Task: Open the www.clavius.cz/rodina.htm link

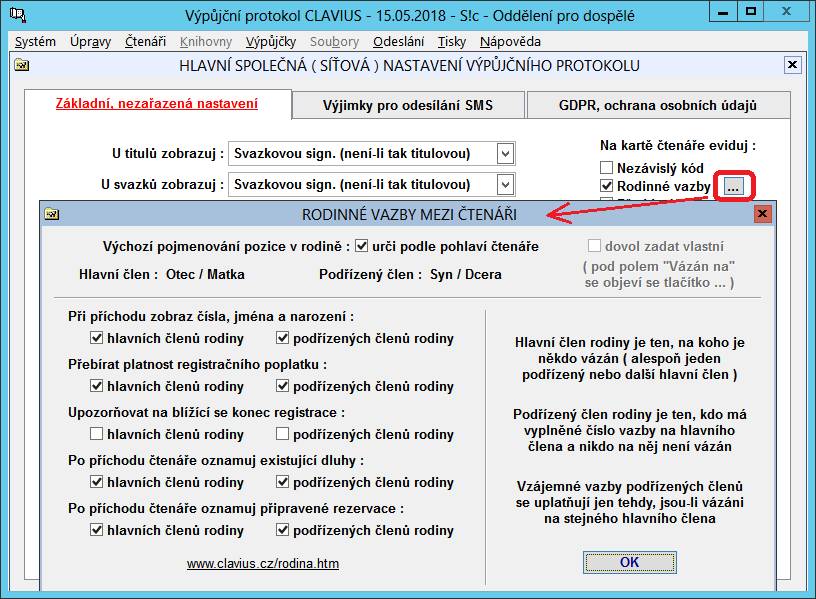Action: coord(263,564)
